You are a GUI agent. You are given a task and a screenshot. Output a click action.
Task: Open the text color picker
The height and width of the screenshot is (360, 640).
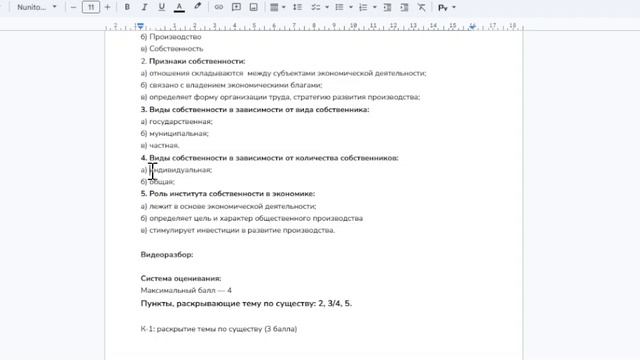(179, 7)
